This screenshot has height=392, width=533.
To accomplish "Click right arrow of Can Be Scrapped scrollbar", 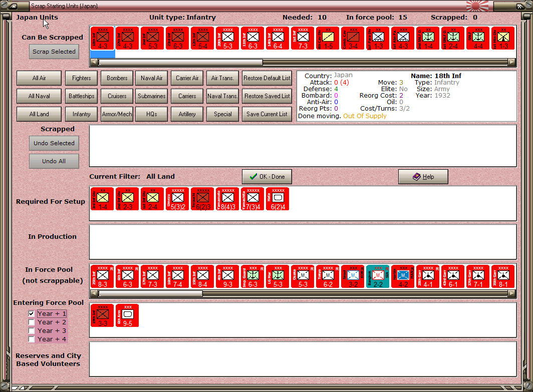I will coord(511,62).
